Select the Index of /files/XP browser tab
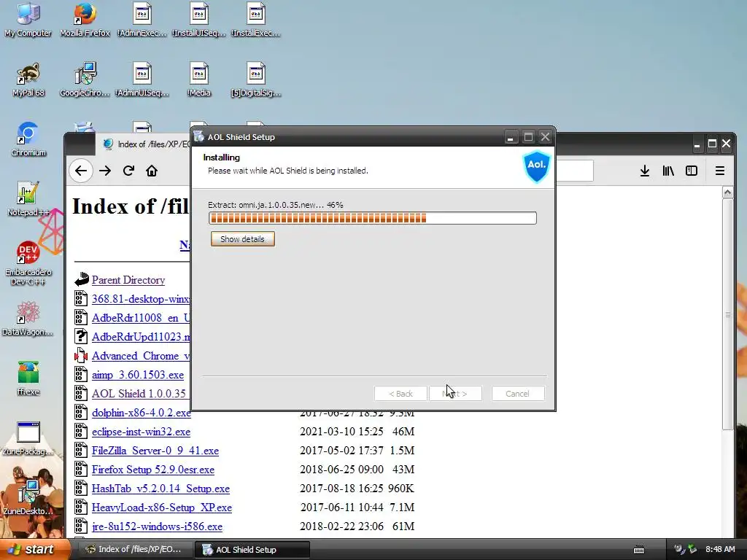This screenshot has width=747, height=560. coord(145,144)
